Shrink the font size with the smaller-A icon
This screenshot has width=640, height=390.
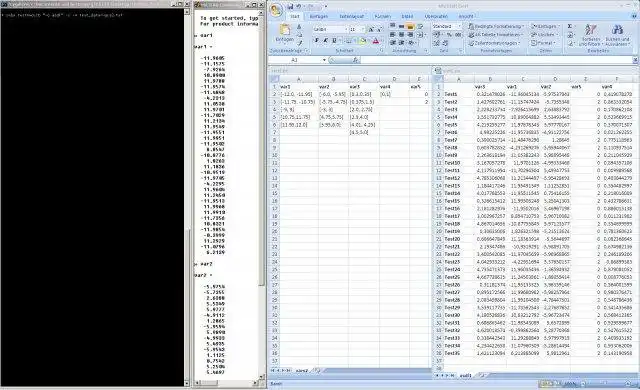[x=378, y=30]
